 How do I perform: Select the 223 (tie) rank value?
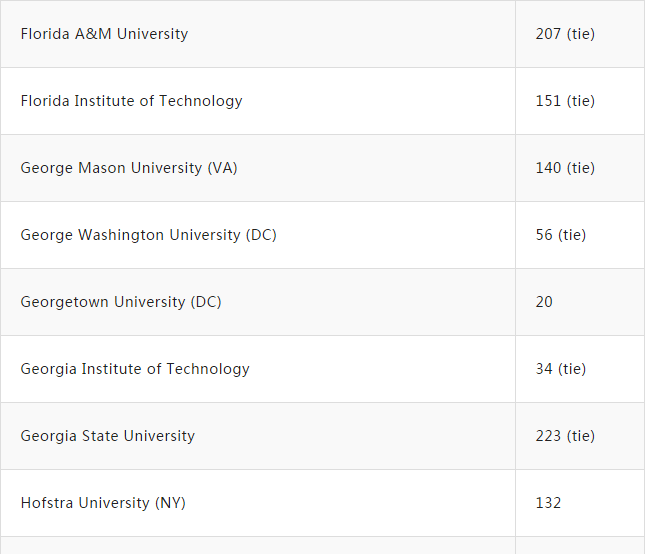[x=565, y=436]
